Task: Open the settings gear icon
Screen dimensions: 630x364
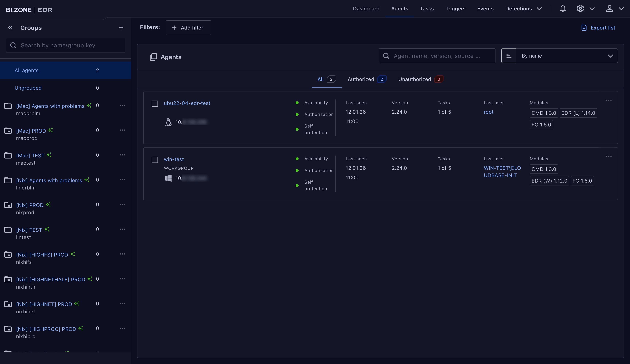Action: click(x=580, y=8)
